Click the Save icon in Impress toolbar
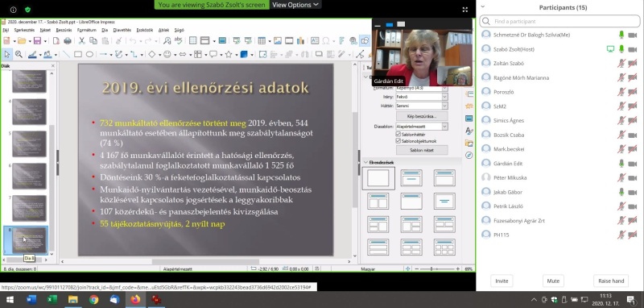Viewport: 644px width, 308px height. 37,40
